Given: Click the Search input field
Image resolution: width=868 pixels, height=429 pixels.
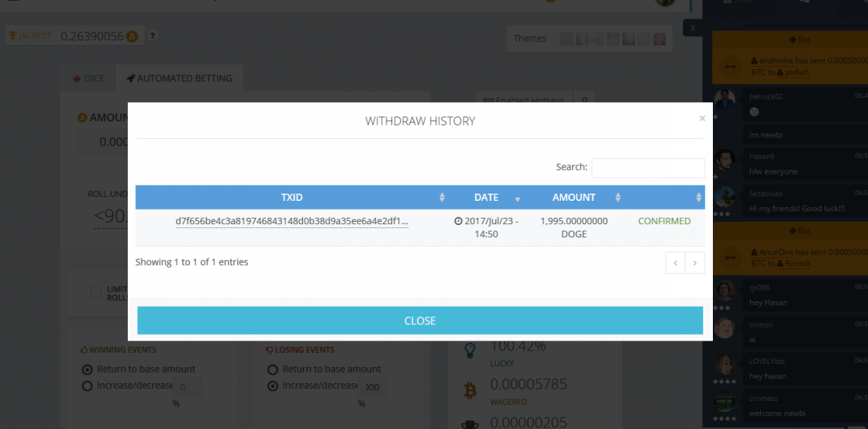Looking at the screenshot, I should click(x=648, y=167).
